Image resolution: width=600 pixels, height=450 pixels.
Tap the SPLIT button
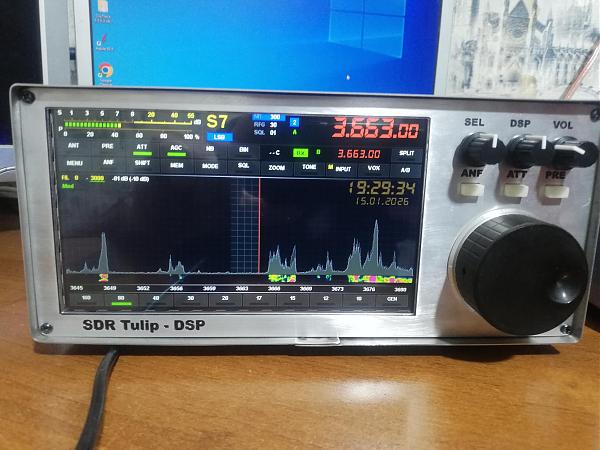tap(405, 153)
